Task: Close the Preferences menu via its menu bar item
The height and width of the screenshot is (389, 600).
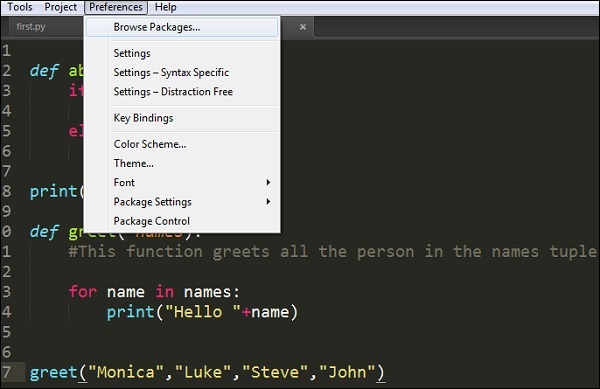Action: click(116, 7)
